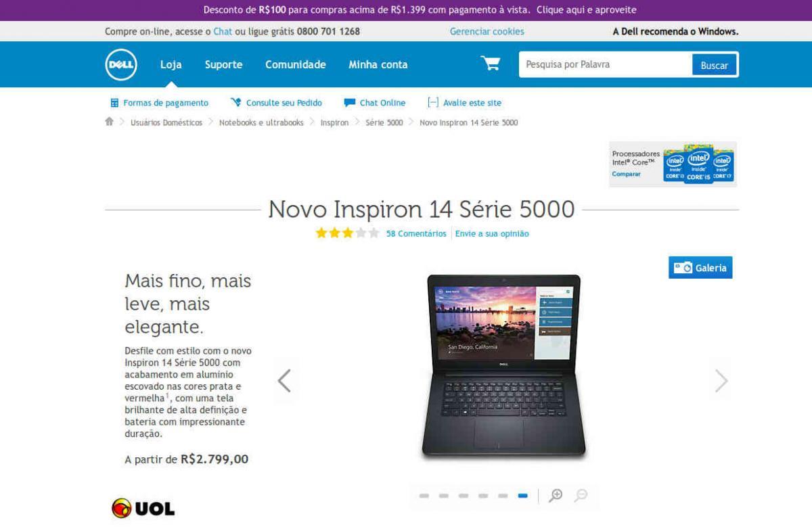Viewport: 812px width, 527px height.
Task: Zoom in on the laptop image
Action: 556,495
